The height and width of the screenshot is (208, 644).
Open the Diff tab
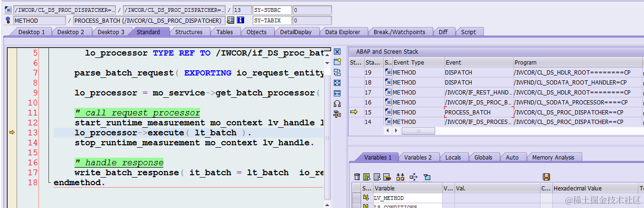(443, 32)
